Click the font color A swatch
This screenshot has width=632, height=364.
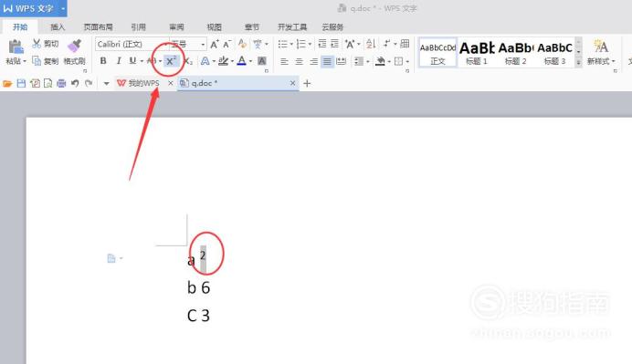pyautogui.click(x=241, y=61)
